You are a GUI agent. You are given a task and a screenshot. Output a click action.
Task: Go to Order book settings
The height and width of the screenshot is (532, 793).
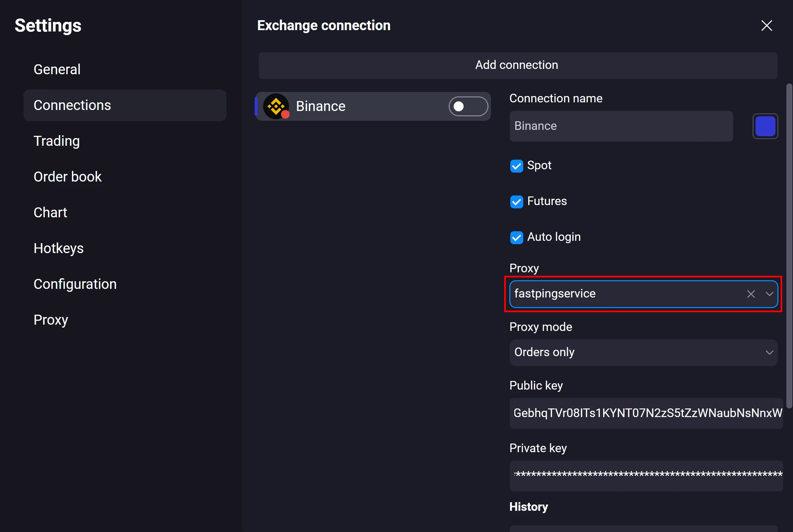[x=68, y=177]
